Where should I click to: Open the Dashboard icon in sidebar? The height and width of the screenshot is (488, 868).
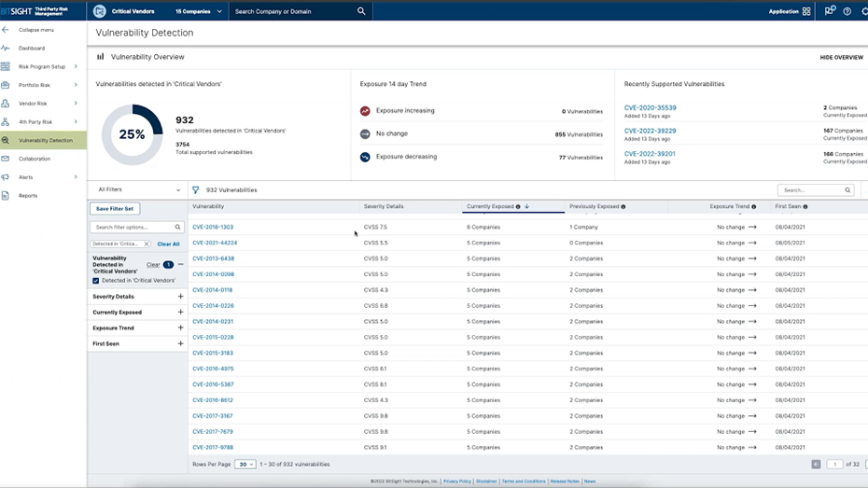pos(6,49)
